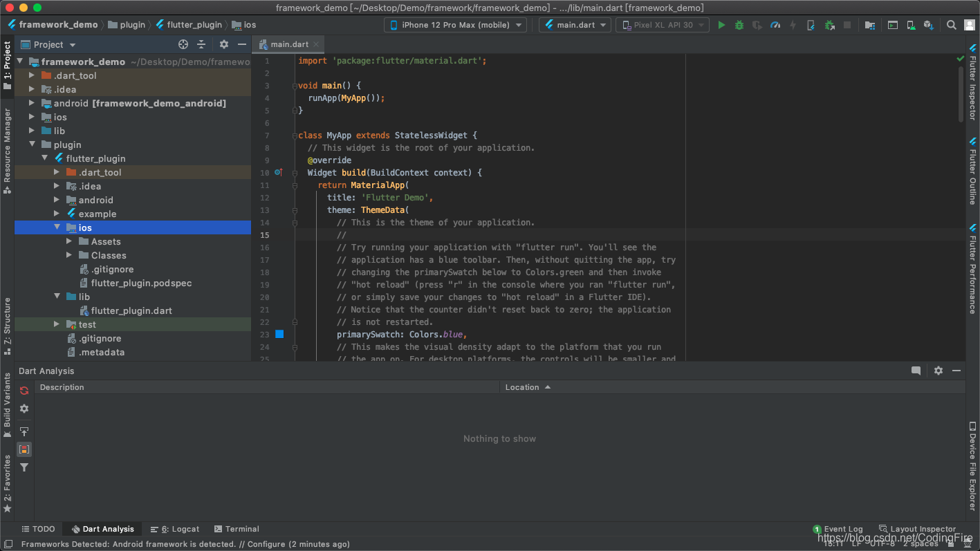Open Flutter Outline side tab
Image resolution: width=980 pixels, height=551 pixels.
972,171
